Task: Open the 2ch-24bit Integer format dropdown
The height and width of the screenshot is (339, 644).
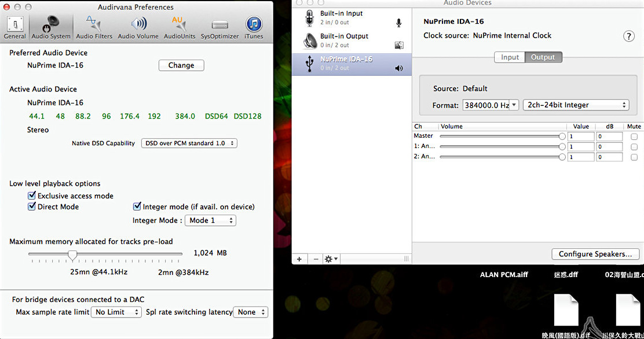Action: point(576,105)
